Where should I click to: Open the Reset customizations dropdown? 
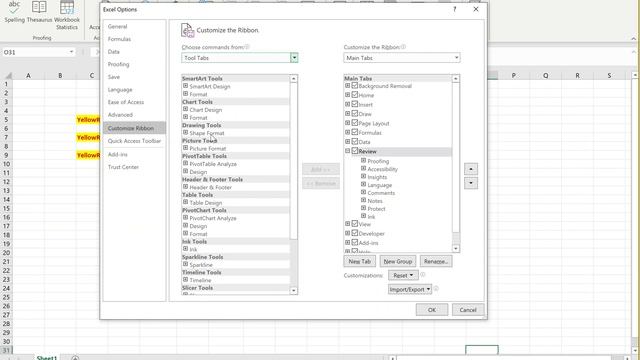click(x=403, y=276)
